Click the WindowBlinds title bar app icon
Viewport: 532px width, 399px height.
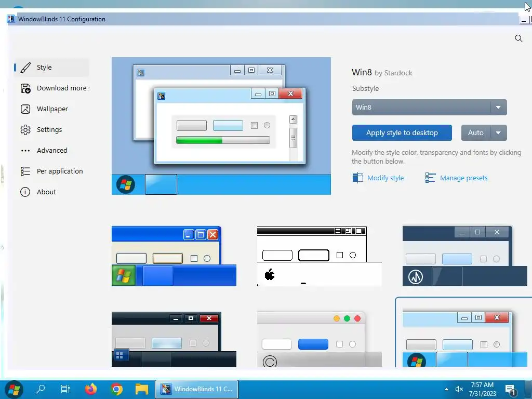[11, 19]
